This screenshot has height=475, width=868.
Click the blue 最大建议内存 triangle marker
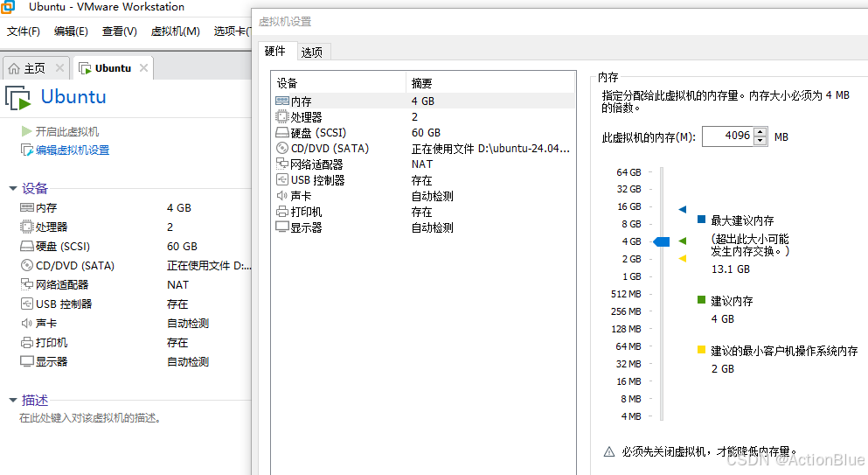[x=683, y=210]
